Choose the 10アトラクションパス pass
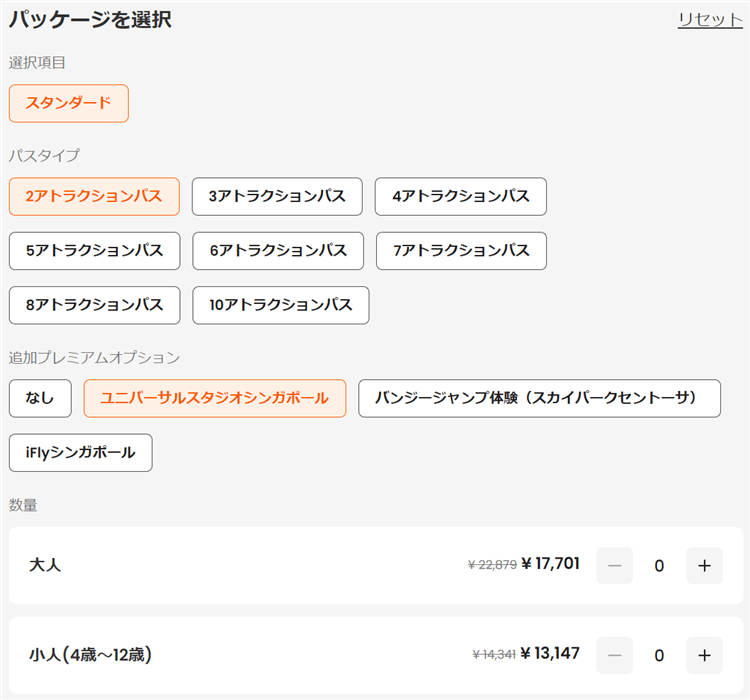 click(x=281, y=306)
